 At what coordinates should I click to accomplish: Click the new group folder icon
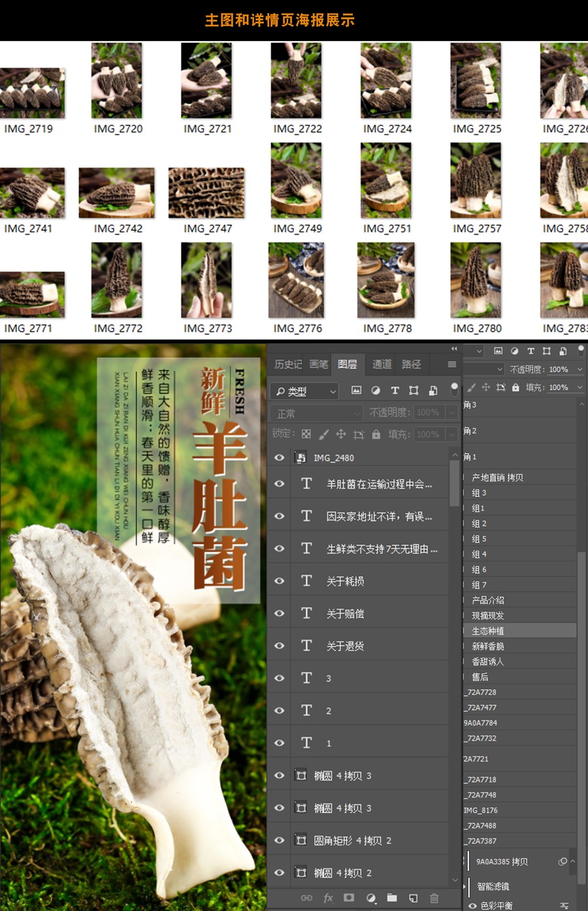[392, 898]
